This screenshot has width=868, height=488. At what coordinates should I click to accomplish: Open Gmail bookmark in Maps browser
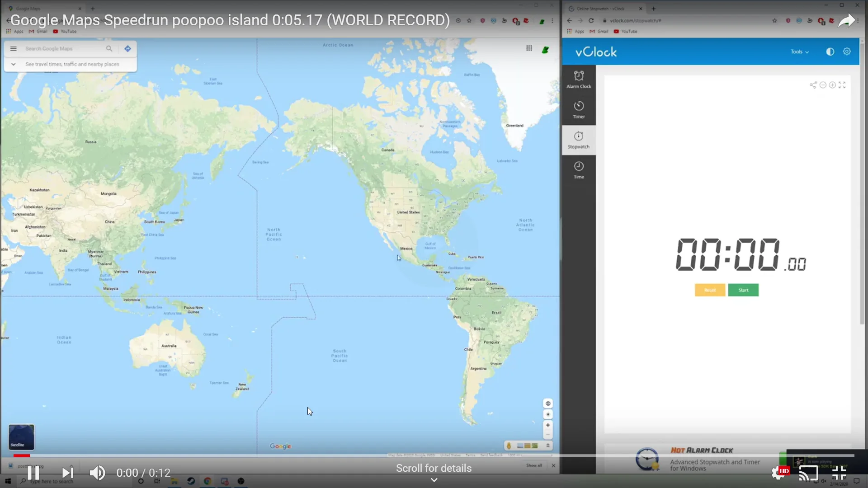click(x=38, y=32)
